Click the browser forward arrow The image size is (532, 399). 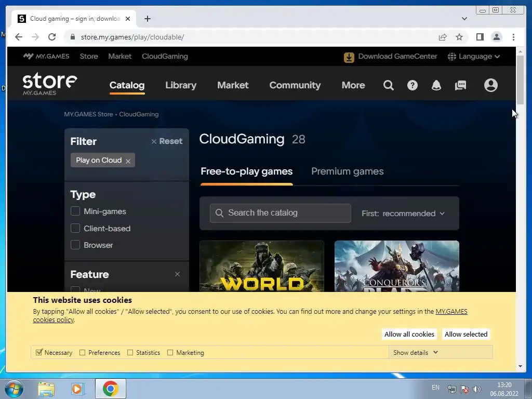35,37
